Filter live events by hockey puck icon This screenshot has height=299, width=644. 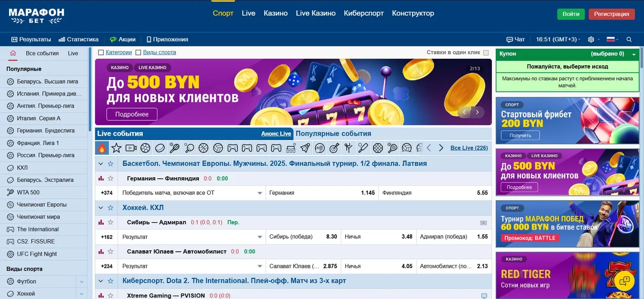click(x=160, y=148)
